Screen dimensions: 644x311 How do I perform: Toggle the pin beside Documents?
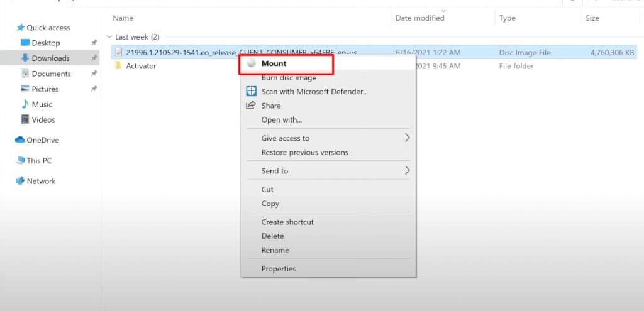[x=94, y=74]
